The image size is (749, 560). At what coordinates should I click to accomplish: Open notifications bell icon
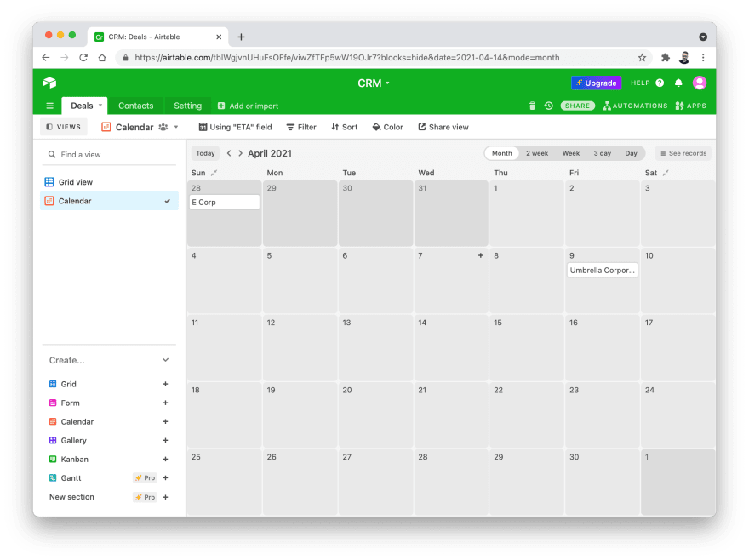(678, 83)
